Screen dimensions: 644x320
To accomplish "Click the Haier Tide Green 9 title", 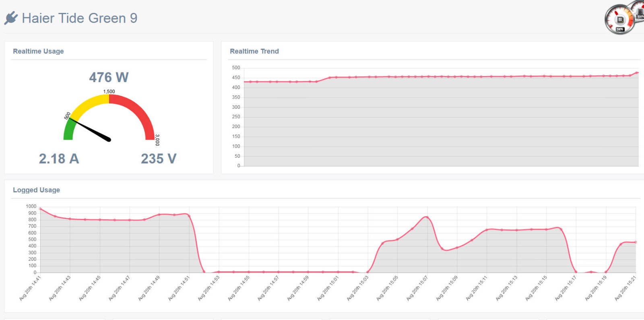I will (x=80, y=18).
